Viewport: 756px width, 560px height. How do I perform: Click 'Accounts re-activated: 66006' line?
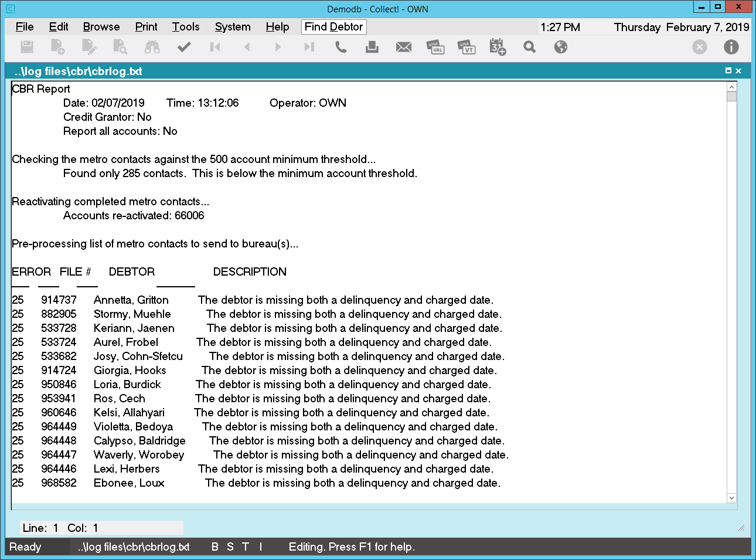[x=134, y=216]
